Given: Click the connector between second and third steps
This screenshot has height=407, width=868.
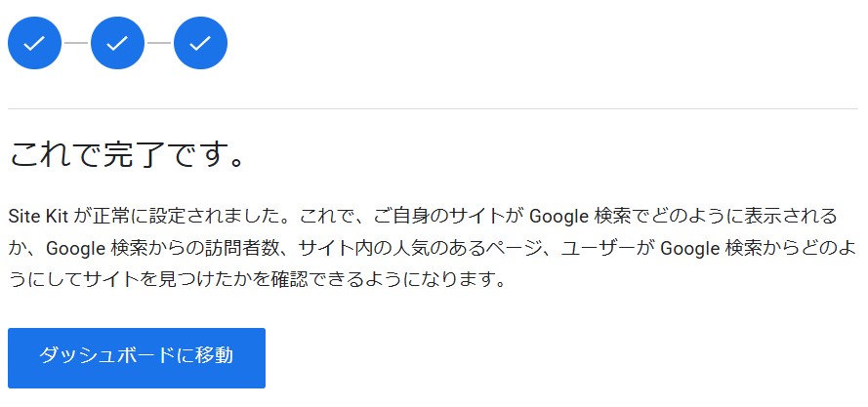Looking at the screenshot, I should click(159, 43).
